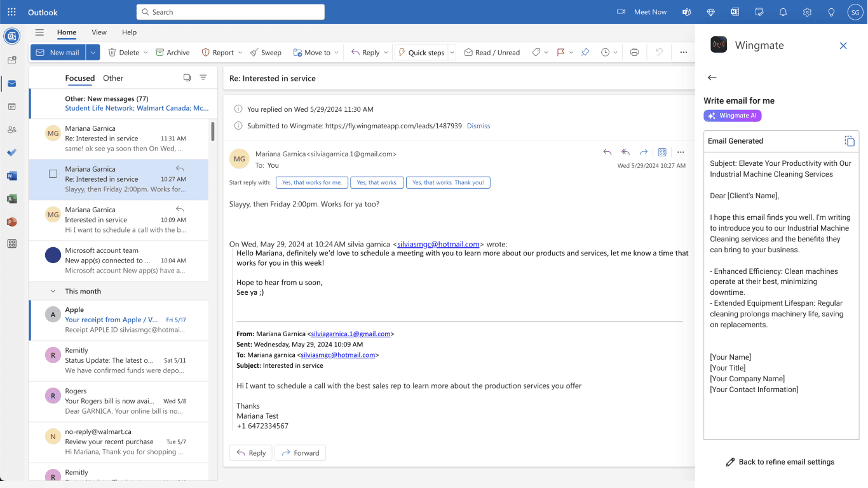Expand Move to dropdown
Viewport: 868px width, 488px height.
point(337,53)
